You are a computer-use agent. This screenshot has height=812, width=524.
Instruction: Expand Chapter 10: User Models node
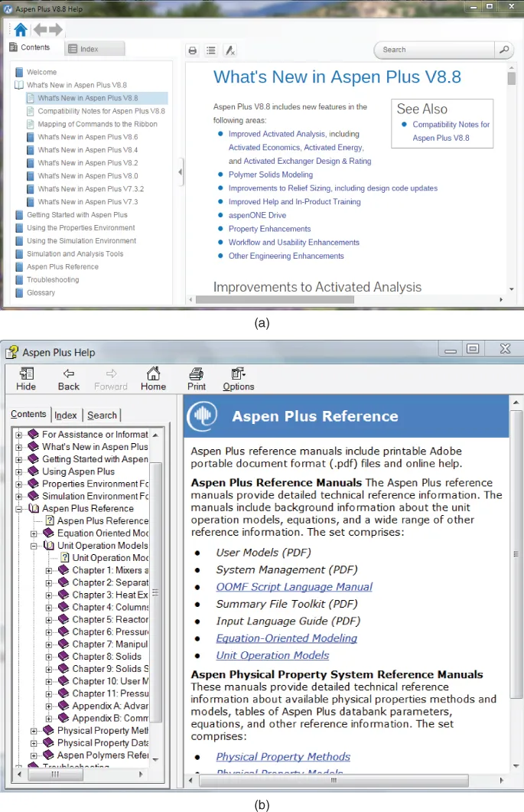(x=50, y=681)
